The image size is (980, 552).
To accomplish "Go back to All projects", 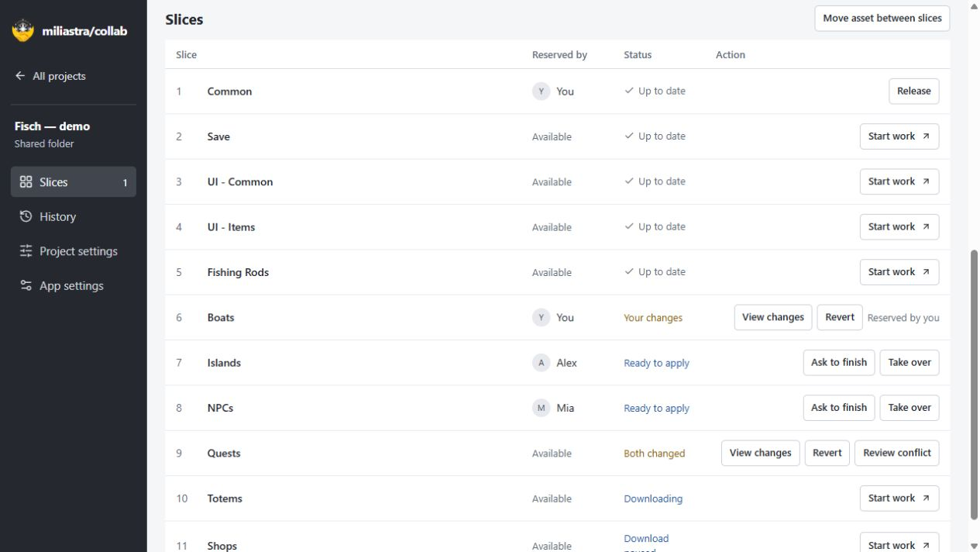I will click(50, 76).
